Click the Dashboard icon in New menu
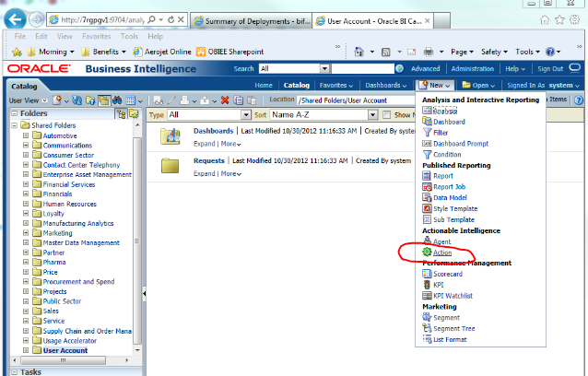Image resolution: width=588 pixels, height=376 pixels. tap(427, 121)
